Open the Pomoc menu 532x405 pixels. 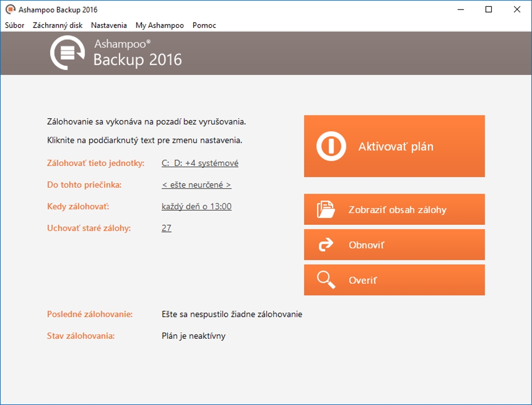click(204, 25)
